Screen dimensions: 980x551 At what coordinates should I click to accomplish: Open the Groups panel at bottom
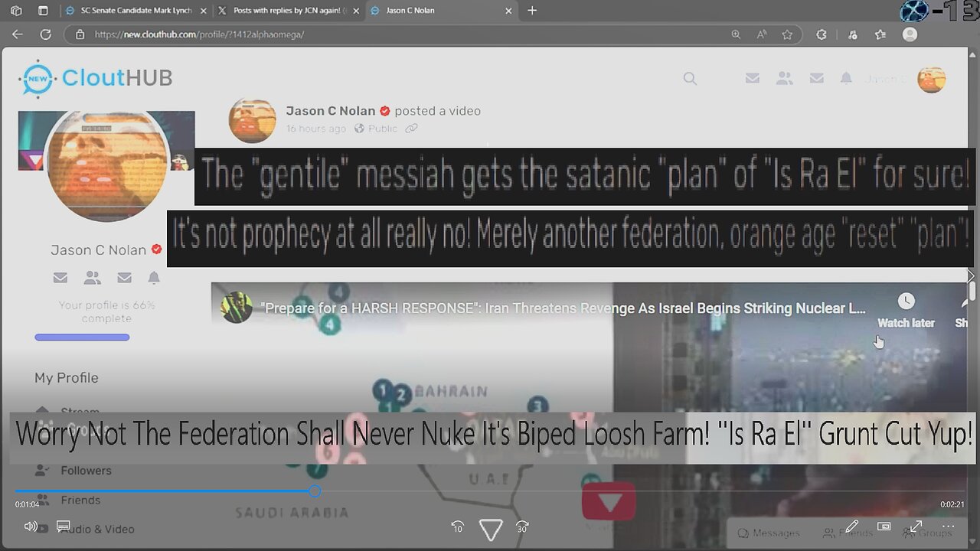[927, 533]
